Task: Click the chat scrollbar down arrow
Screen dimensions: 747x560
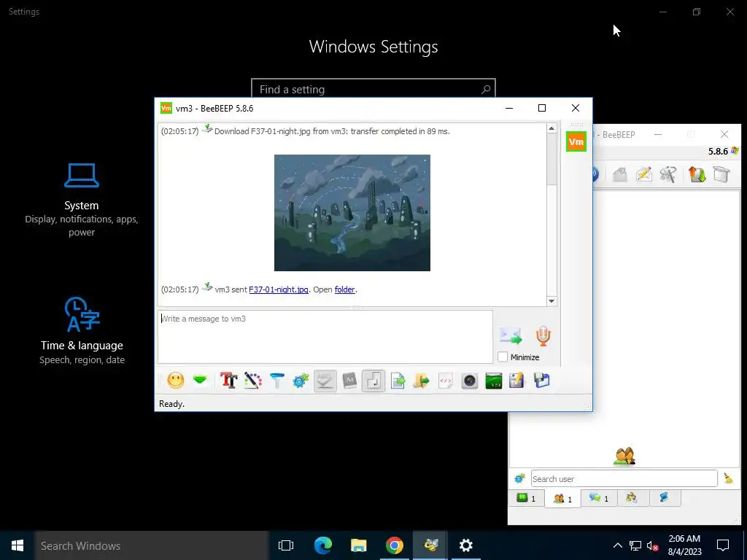Action: [x=551, y=301]
